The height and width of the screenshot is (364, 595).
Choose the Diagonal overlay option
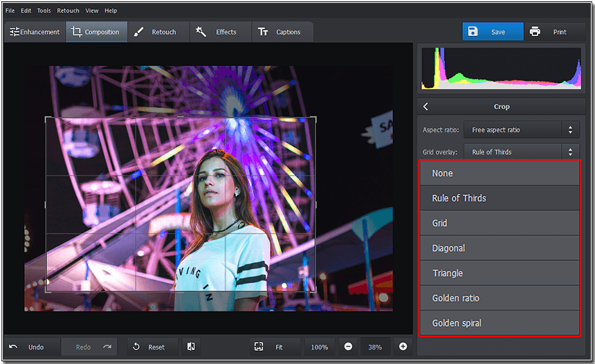point(500,248)
